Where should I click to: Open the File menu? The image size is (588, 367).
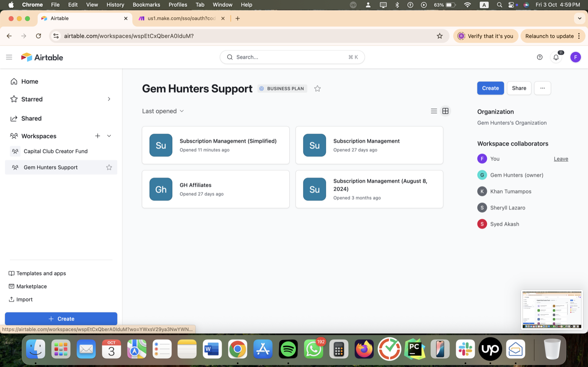tap(55, 5)
